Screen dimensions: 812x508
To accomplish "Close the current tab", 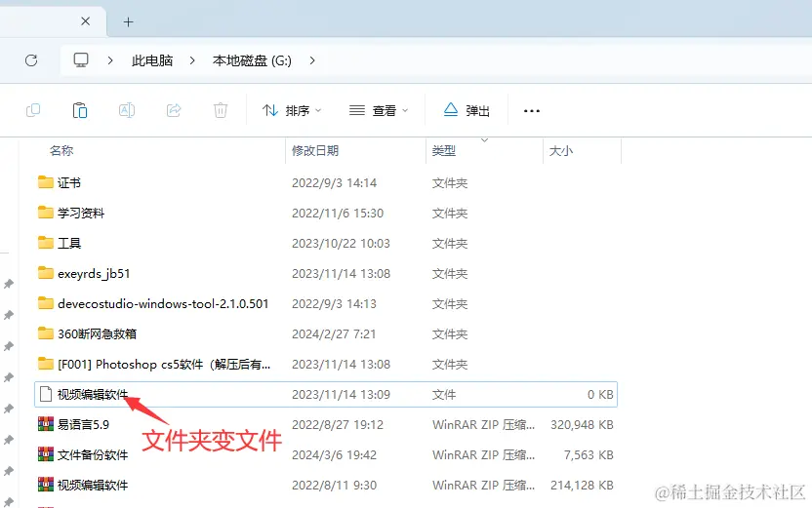I will tap(86, 21).
